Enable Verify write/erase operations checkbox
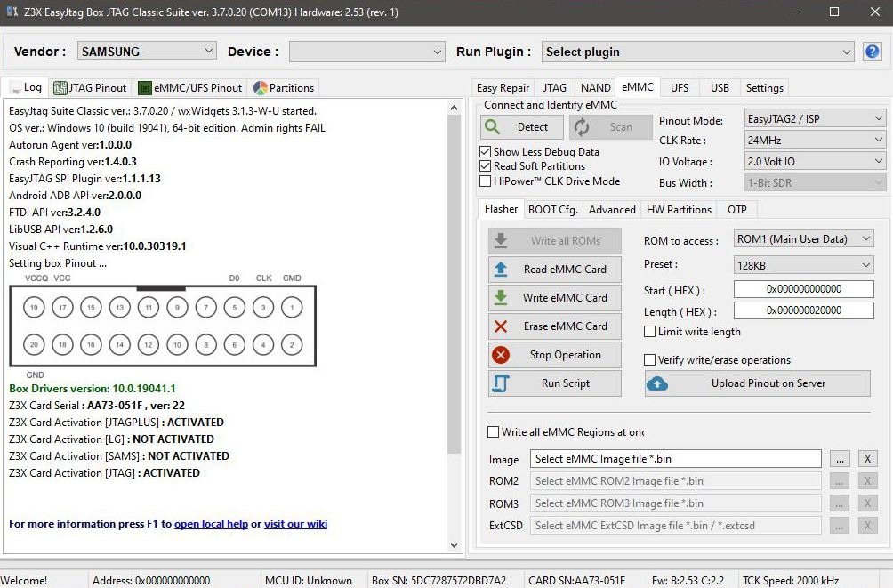Viewport: 893px width, 588px height. click(649, 360)
